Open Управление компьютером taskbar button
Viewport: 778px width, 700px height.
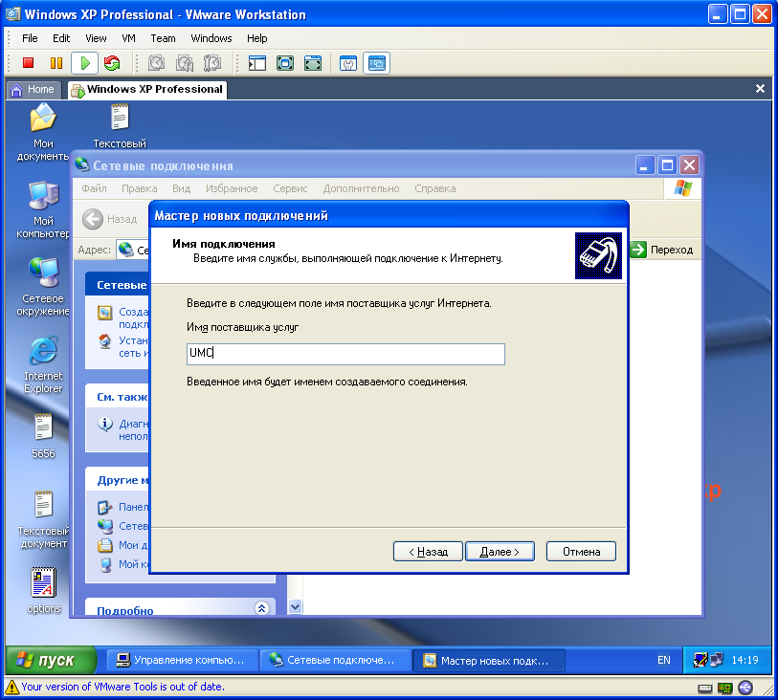click(182, 660)
